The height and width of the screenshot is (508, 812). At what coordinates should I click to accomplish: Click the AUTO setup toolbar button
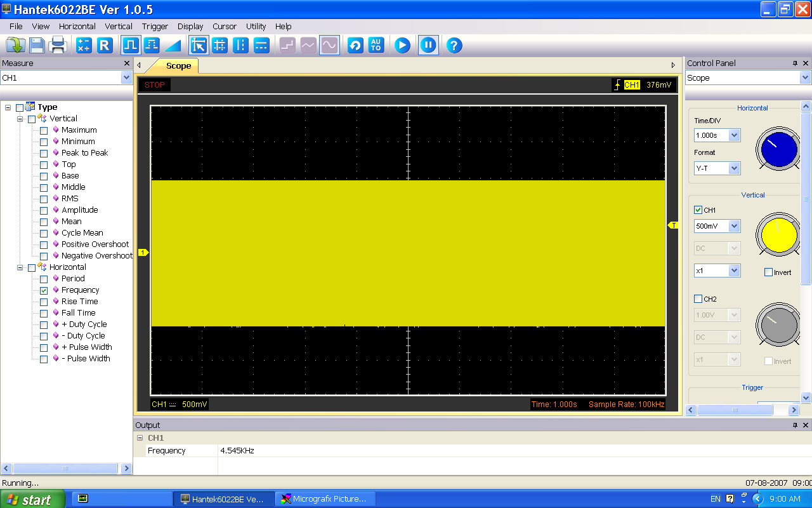click(376, 45)
